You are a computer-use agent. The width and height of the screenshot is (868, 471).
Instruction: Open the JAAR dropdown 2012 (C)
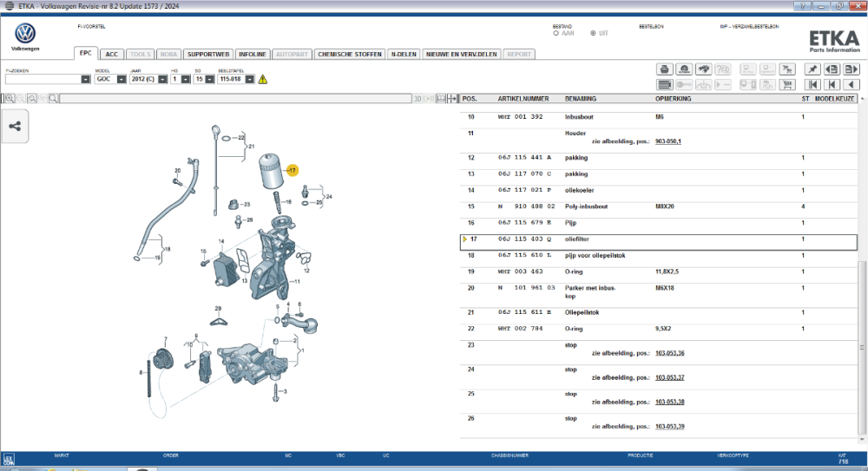coord(162,79)
